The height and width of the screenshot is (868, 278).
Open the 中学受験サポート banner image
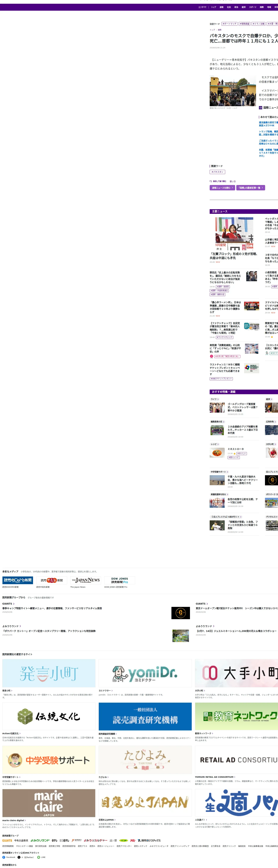tap(49, 759)
